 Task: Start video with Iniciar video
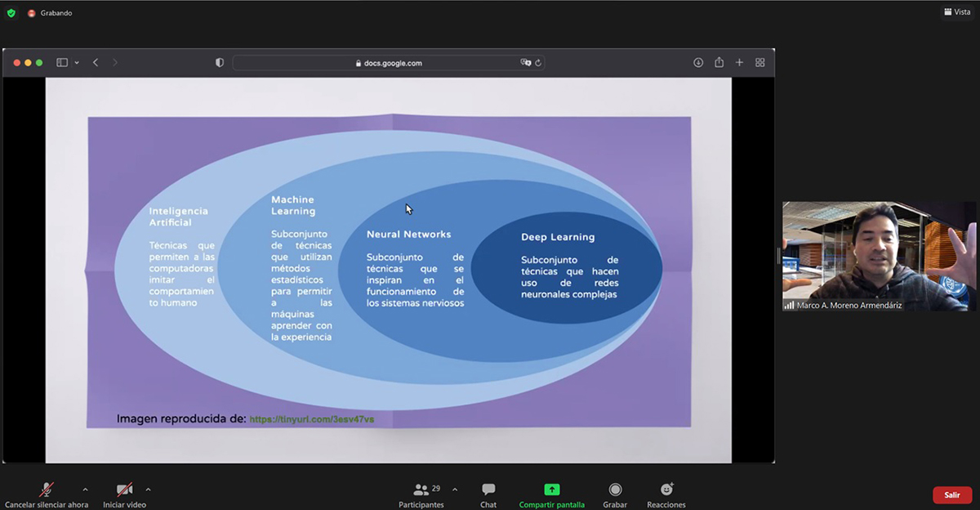[x=124, y=495]
